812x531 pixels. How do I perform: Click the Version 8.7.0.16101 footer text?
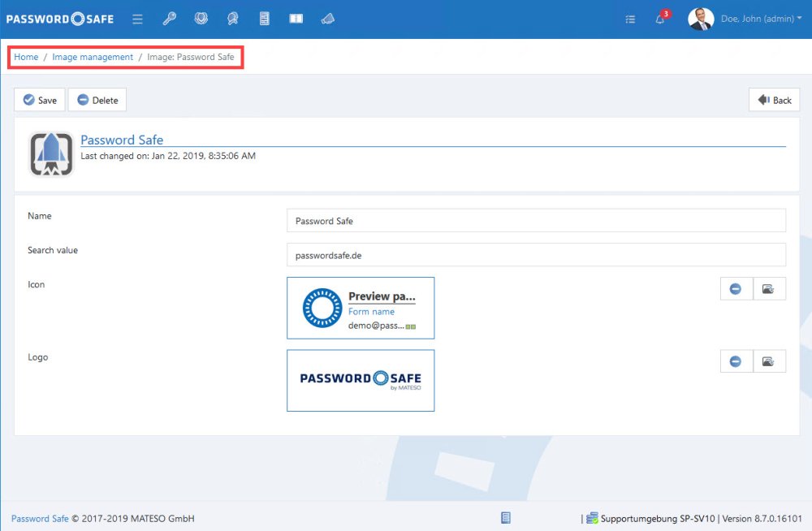click(x=762, y=519)
